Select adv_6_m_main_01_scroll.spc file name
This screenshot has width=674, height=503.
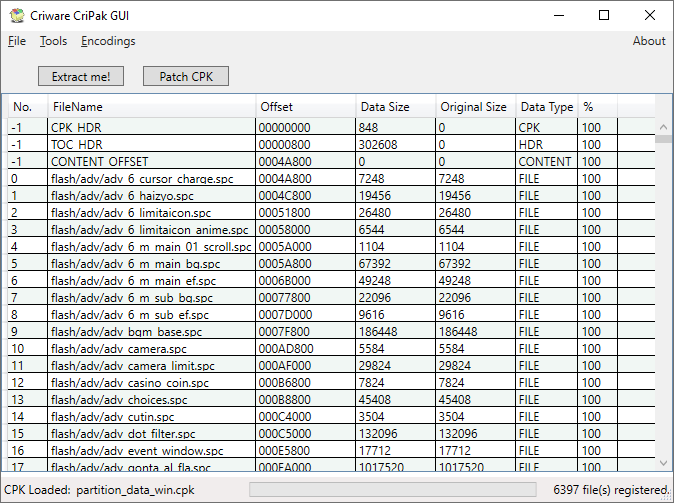tap(151, 246)
